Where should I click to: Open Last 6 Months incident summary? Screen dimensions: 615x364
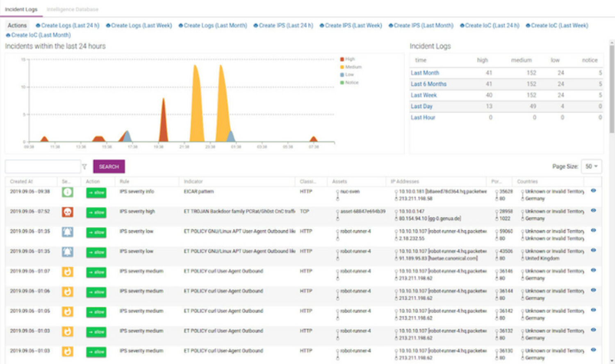click(428, 84)
